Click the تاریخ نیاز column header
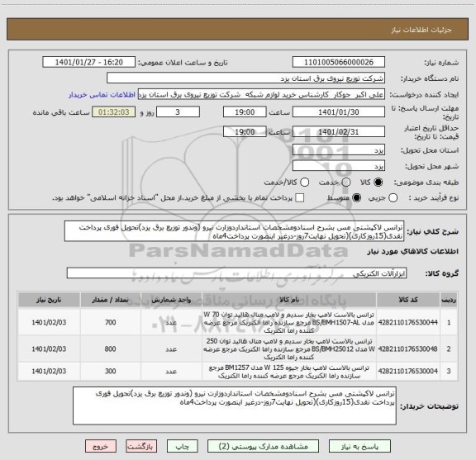The image size is (476, 460). [x=49, y=300]
